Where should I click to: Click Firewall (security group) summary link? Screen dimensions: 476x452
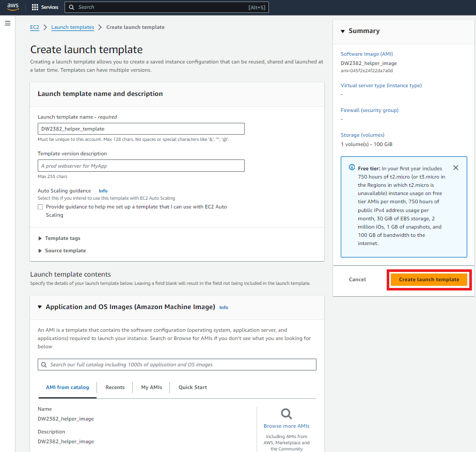pyautogui.click(x=370, y=110)
